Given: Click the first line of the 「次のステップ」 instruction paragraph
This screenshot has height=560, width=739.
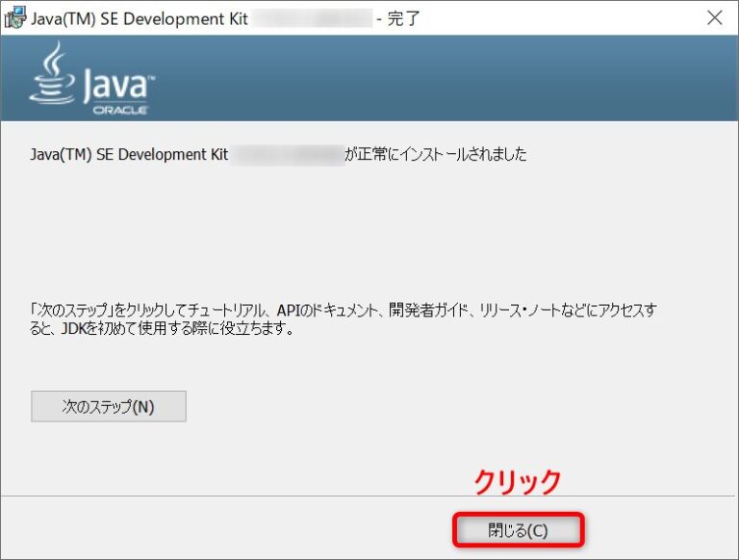Looking at the screenshot, I should (342, 311).
